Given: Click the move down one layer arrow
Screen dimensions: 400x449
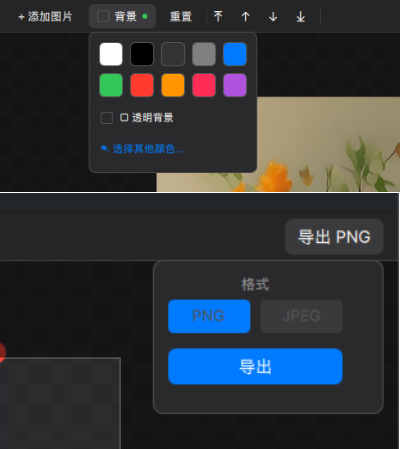Looking at the screenshot, I should tap(273, 16).
